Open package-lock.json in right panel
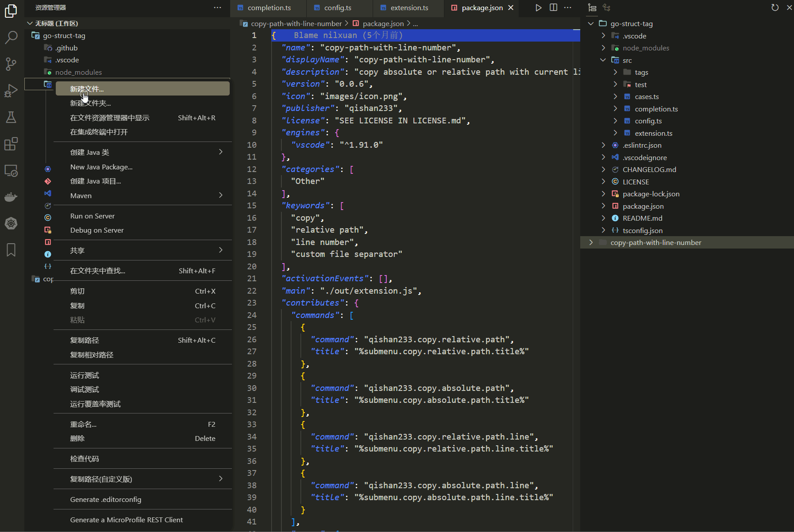Screen dimensions: 794x532 [x=651, y=194]
